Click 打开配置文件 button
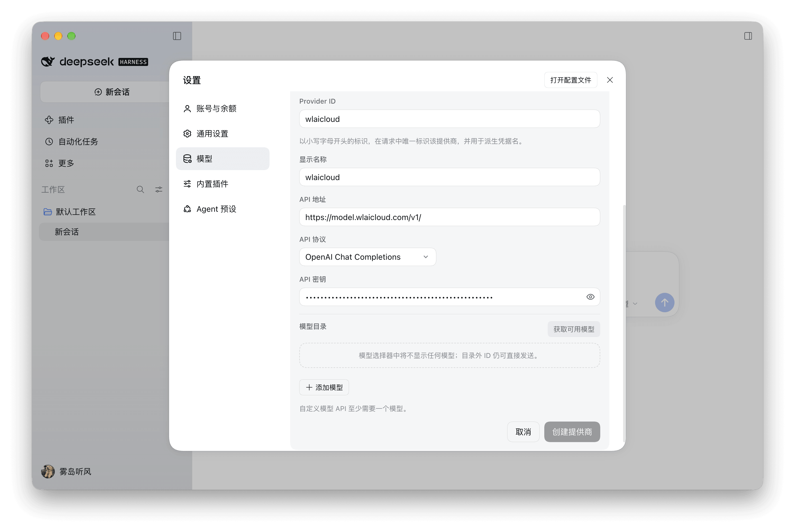Screen dimensions: 795x532 click(x=570, y=80)
